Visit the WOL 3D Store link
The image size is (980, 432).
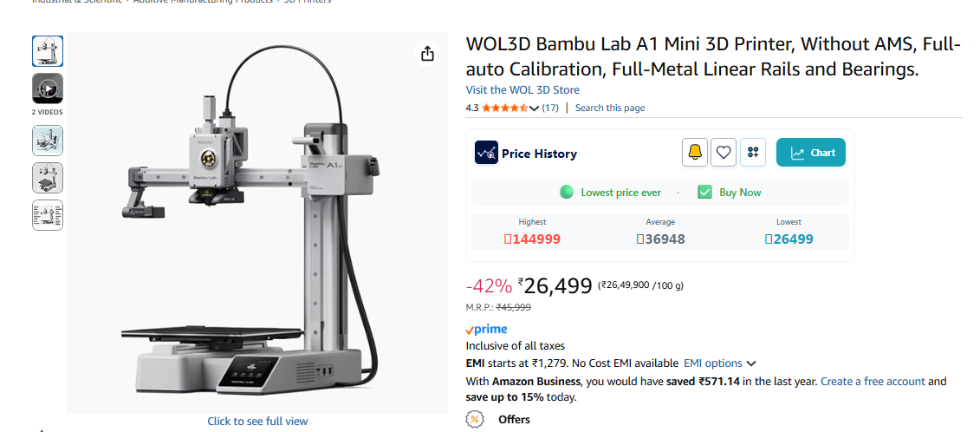pos(522,90)
